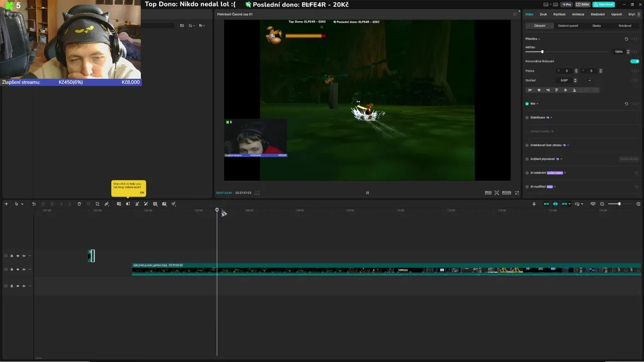This screenshot has width=644, height=362.
Task: Open more options dots on top track
Action: click(30, 256)
